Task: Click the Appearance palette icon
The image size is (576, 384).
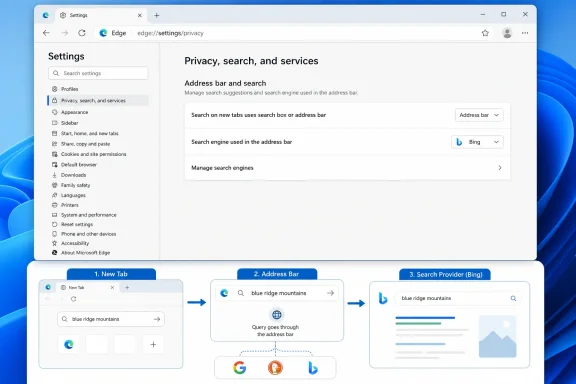Action: click(x=55, y=112)
